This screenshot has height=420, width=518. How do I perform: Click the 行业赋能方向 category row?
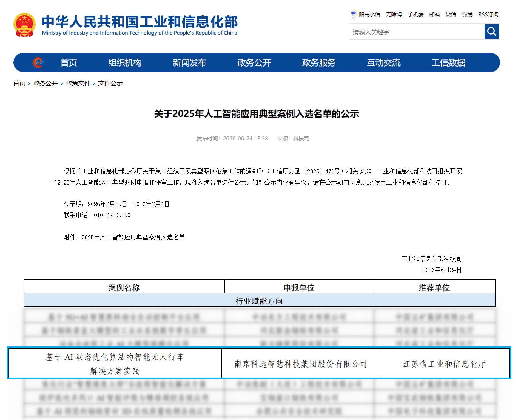tap(259, 301)
